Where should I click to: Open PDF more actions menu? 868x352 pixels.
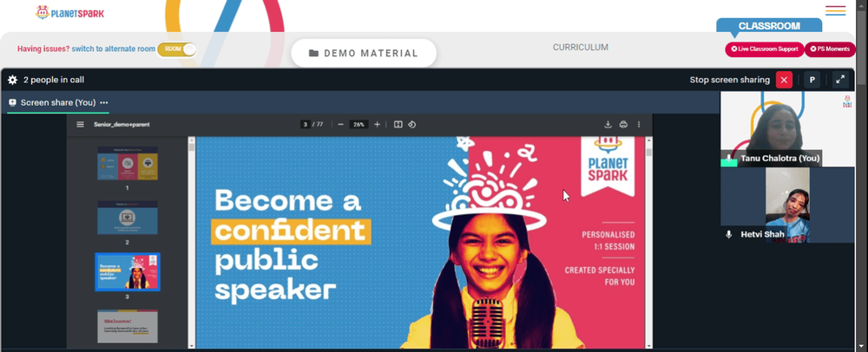tap(639, 124)
